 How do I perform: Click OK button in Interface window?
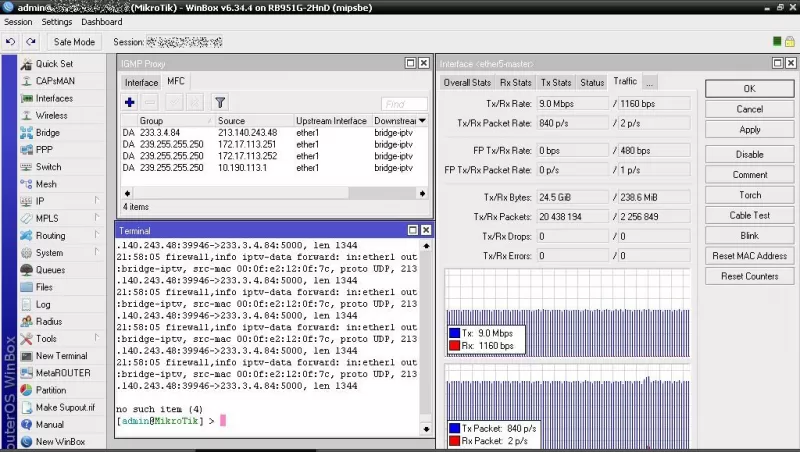(x=749, y=89)
